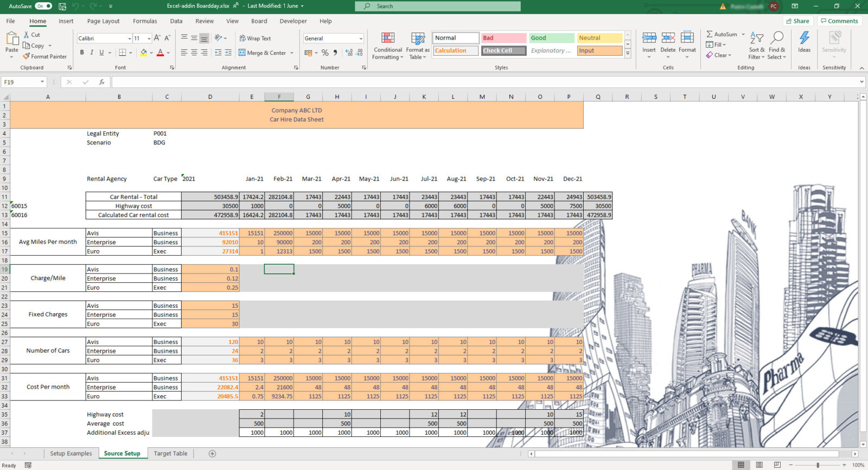Screen dimensions: 868x470
Task: Click the Insert function fx icon
Action: point(101,82)
